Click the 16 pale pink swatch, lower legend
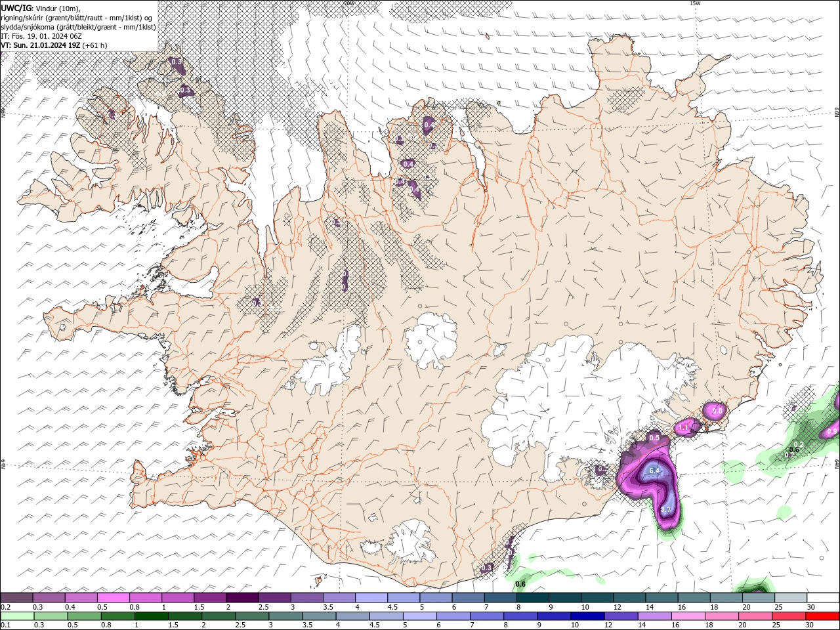 pos(687,616)
